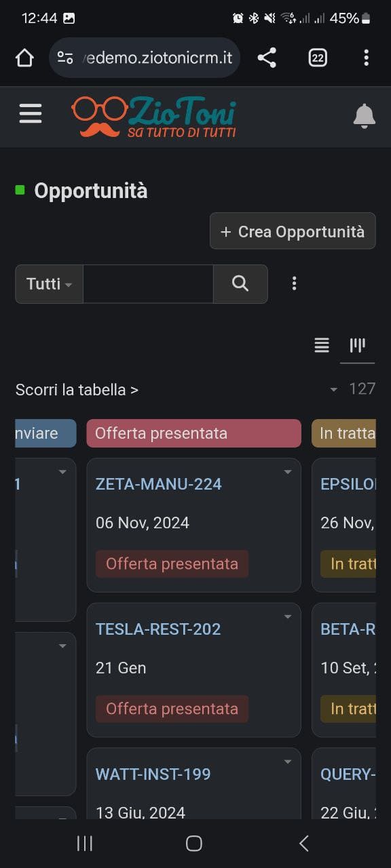This screenshot has height=868, width=391.
Task: Open the Scorri la tabella link
Action: point(76,390)
